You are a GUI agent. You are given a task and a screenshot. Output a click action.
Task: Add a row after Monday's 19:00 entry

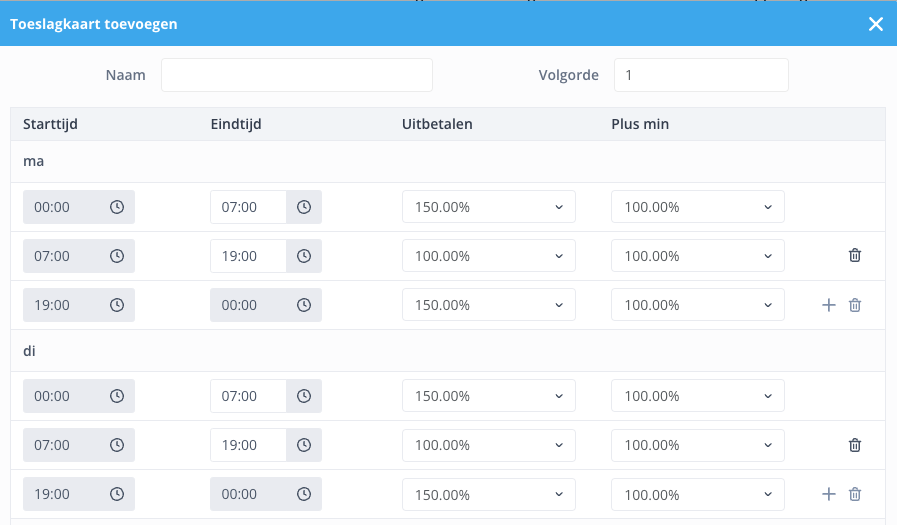tap(828, 305)
